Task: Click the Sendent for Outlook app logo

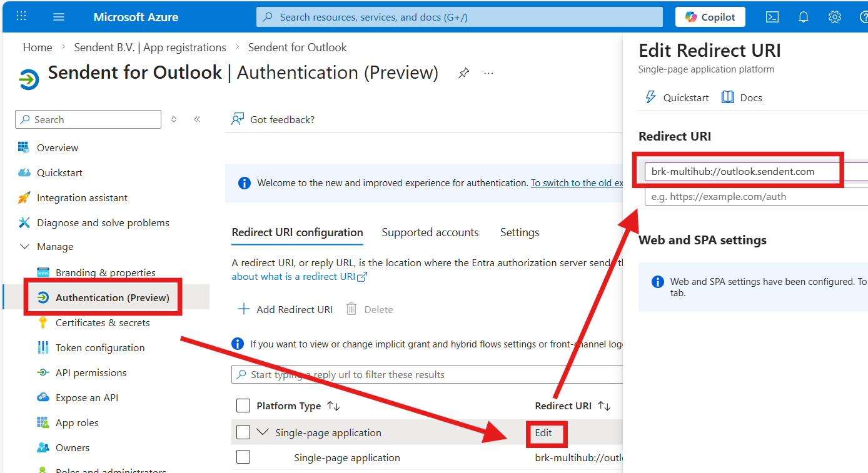Action: (29, 80)
